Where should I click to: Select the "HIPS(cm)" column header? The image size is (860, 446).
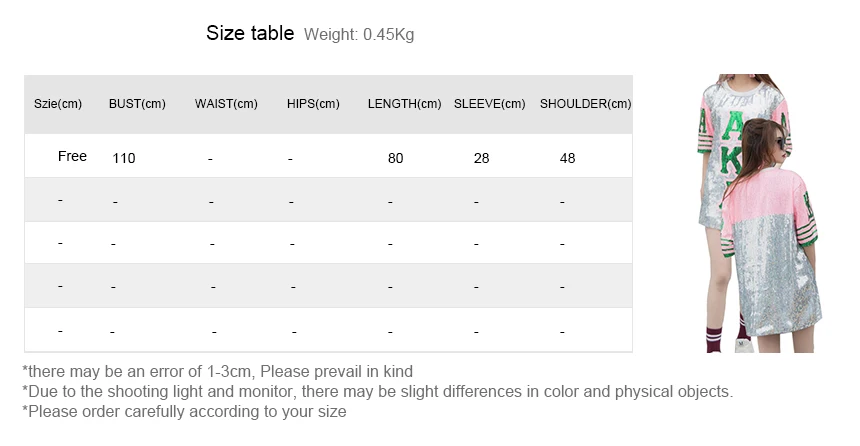(313, 104)
